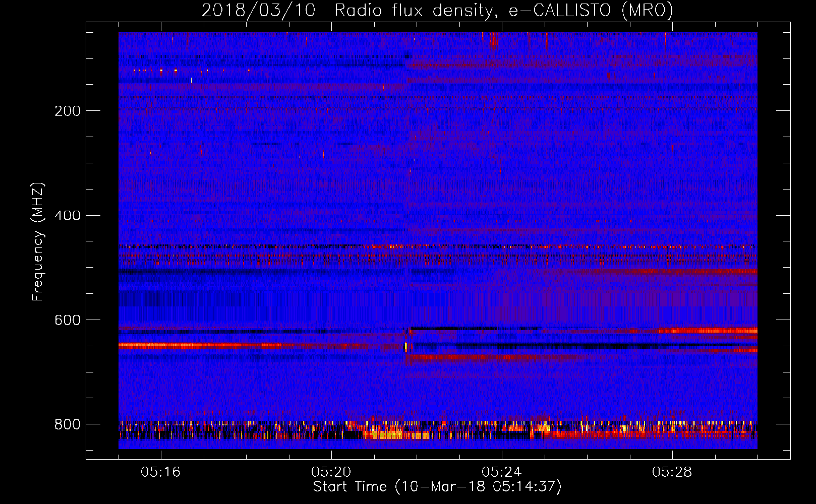Click the 05:16 time tick label
This screenshot has width=816, height=504.
point(160,472)
